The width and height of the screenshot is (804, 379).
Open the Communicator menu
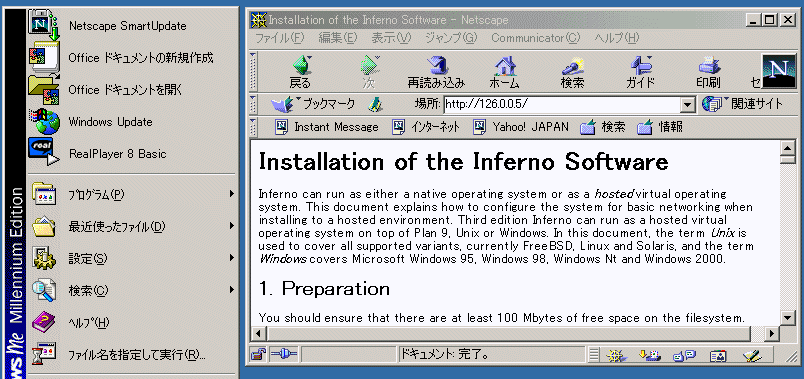tap(535, 38)
